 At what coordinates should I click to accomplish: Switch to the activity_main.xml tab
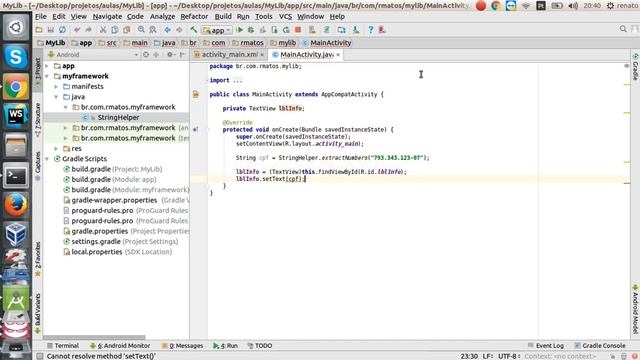[x=229, y=54]
